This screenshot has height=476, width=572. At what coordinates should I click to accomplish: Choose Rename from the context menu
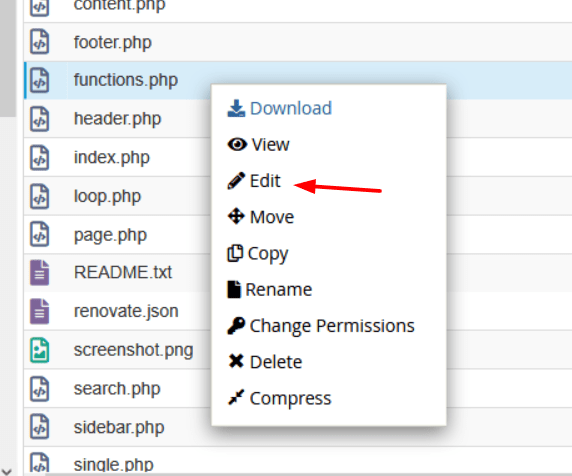click(279, 290)
